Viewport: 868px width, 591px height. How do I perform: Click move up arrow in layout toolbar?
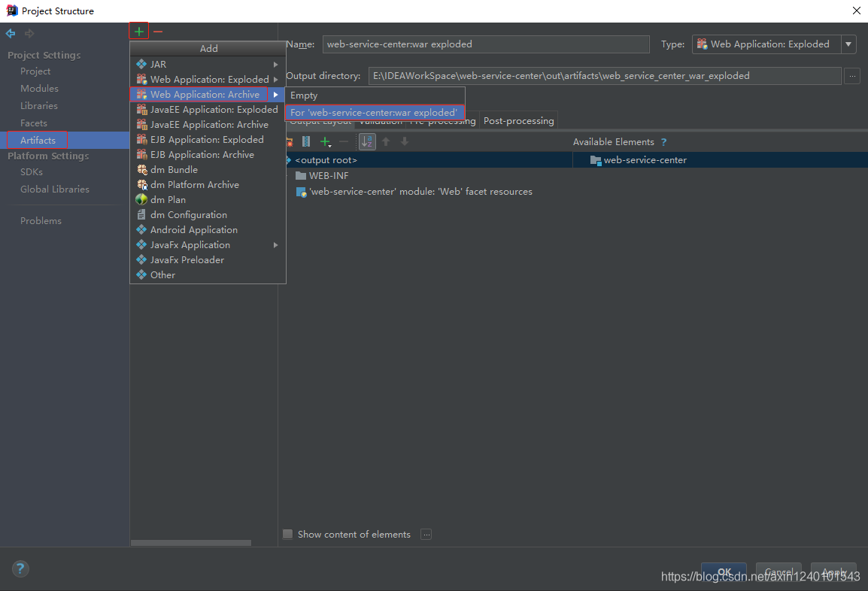coord(386,142)
